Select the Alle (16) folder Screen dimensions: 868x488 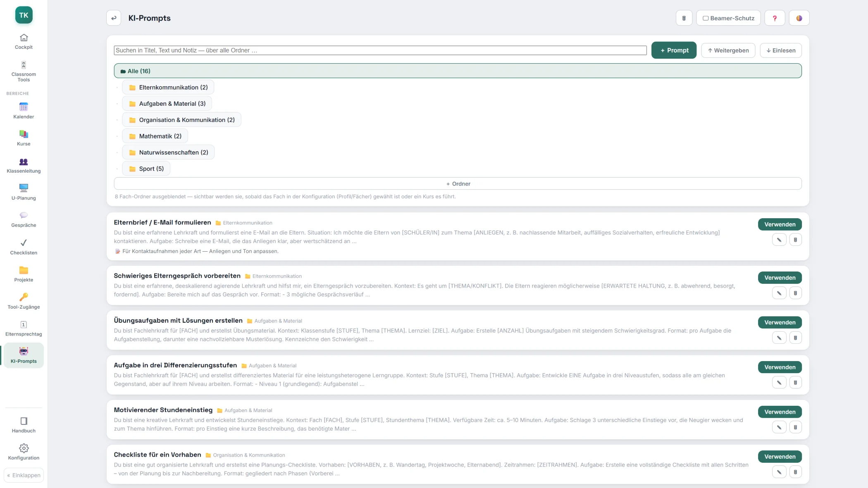pos(458,71)
